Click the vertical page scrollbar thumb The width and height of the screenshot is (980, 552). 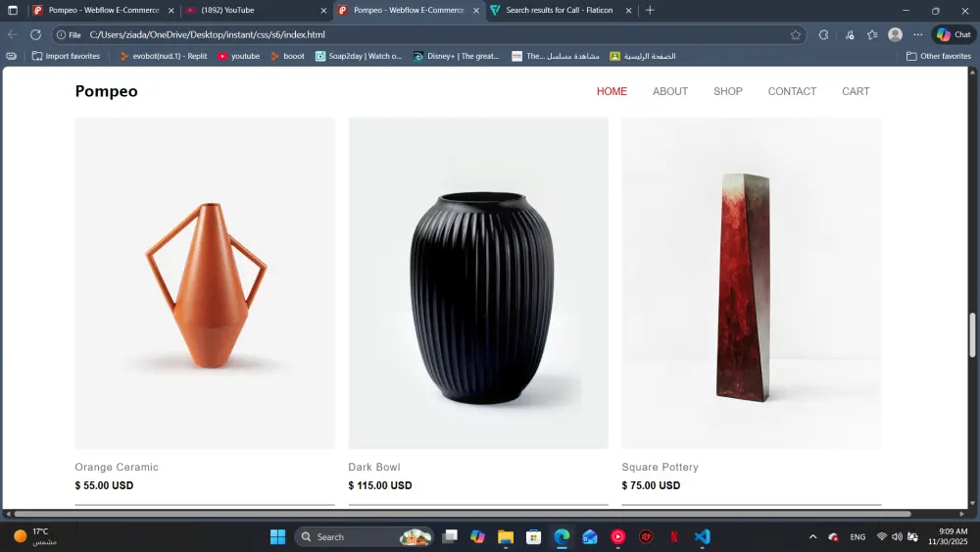(x=972, y=334)
